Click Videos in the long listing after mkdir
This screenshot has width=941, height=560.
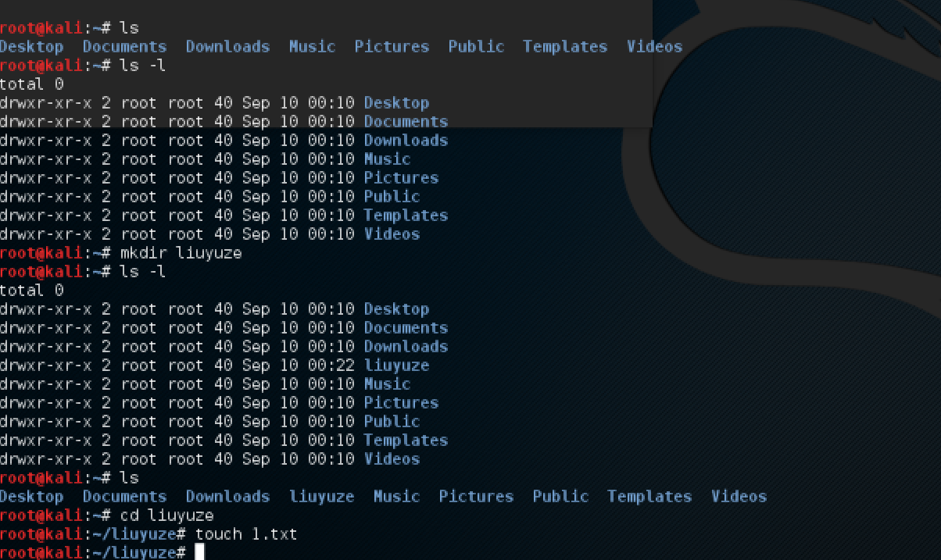(392, 459)
